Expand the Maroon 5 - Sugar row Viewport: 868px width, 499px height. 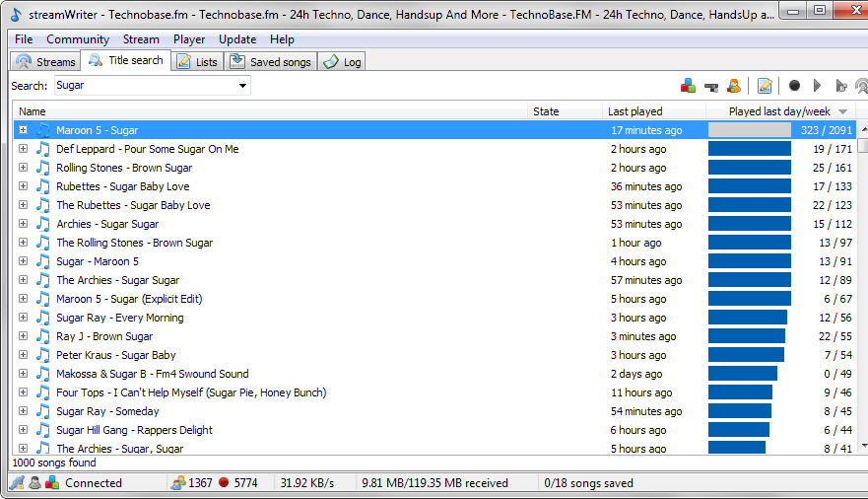coord(24,129)
